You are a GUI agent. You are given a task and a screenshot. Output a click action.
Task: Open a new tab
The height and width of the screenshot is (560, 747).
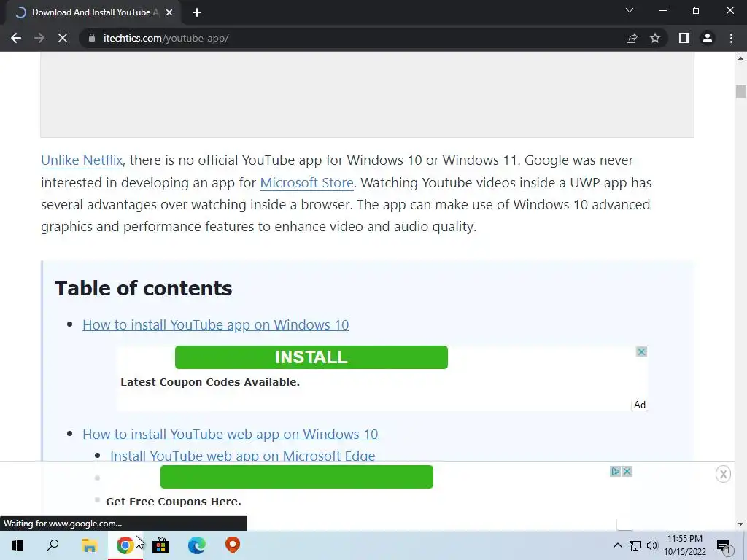pos(197,12)
